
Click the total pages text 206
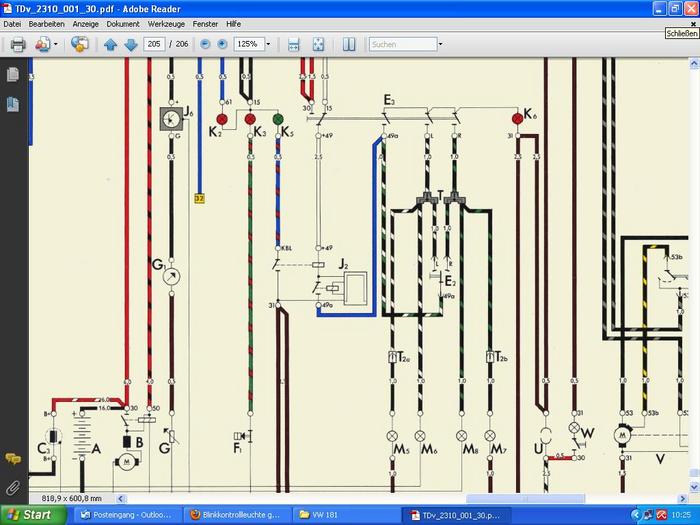[182, 44]
